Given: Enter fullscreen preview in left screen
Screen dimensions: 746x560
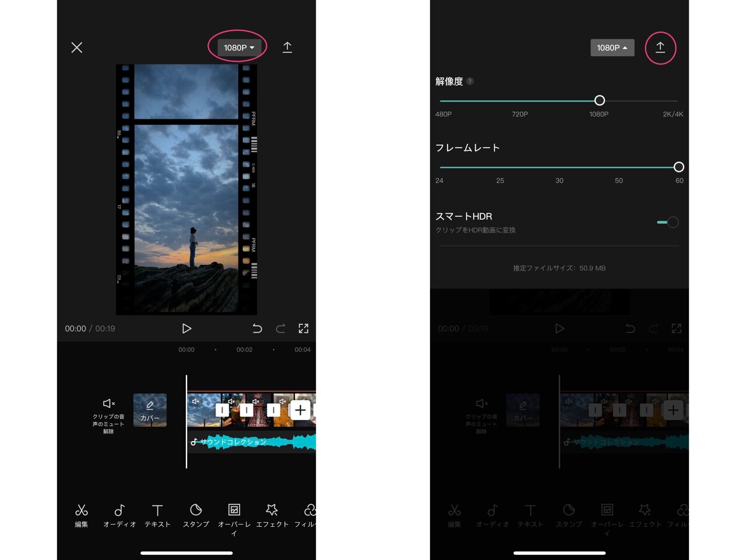Looking at the screenshot, I should (x=304, y=329).
